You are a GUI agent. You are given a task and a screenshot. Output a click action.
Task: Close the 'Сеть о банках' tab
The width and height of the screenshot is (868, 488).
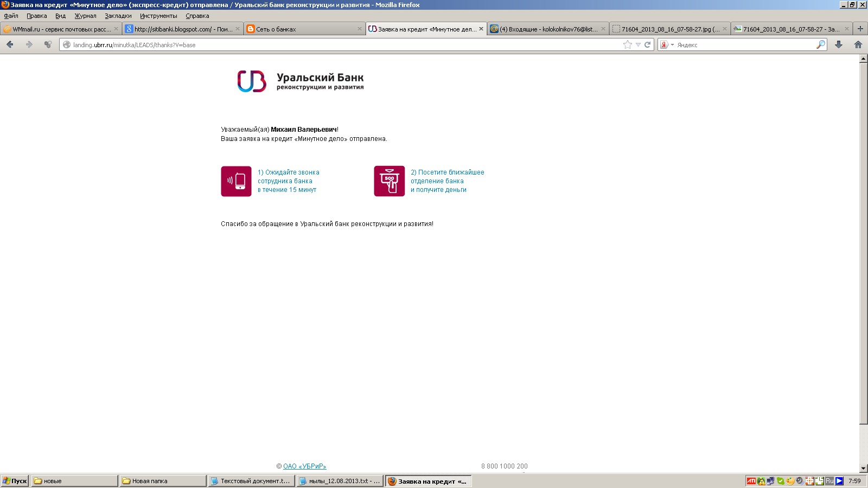[359, 29]
